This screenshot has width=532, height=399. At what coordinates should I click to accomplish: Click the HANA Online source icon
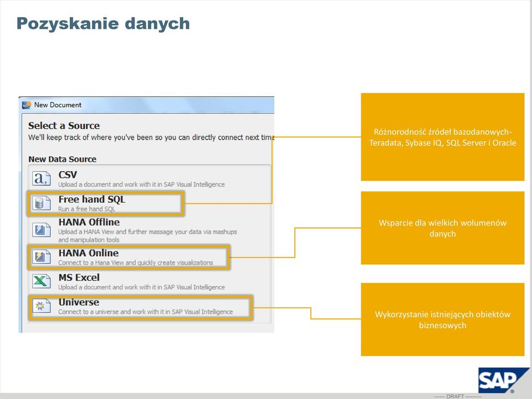tap(42, 257)
